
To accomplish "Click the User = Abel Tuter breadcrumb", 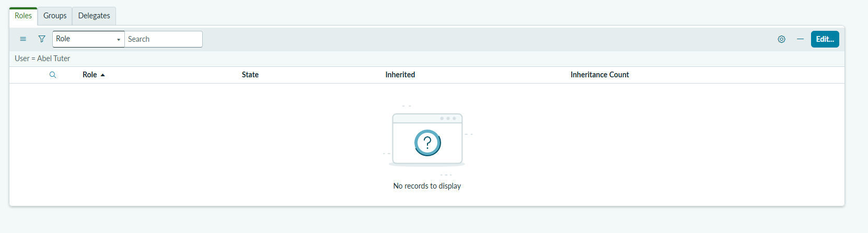I will (x=42, y=59).
